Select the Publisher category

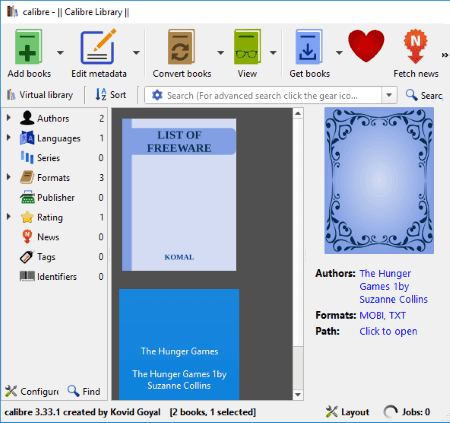(55, 197)
